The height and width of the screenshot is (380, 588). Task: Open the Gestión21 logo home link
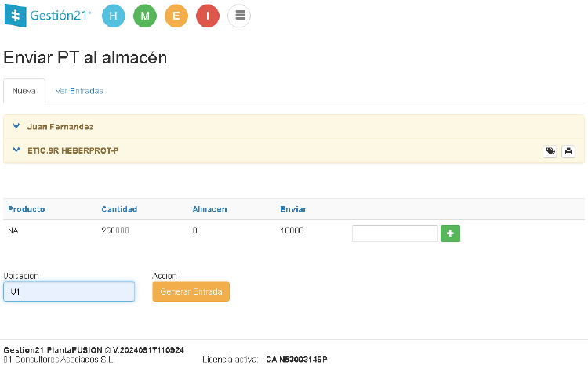(x=48, y=16)
